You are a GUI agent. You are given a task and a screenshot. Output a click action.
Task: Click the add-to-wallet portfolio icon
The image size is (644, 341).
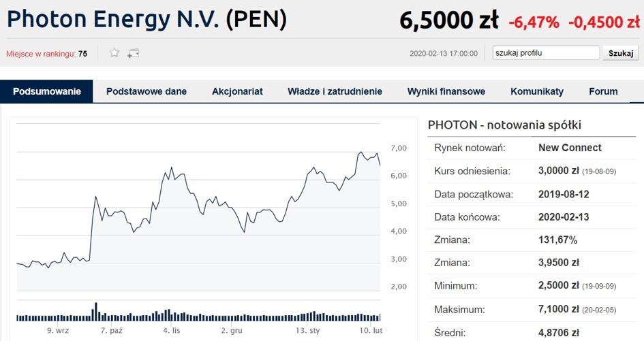pos(133,52)
